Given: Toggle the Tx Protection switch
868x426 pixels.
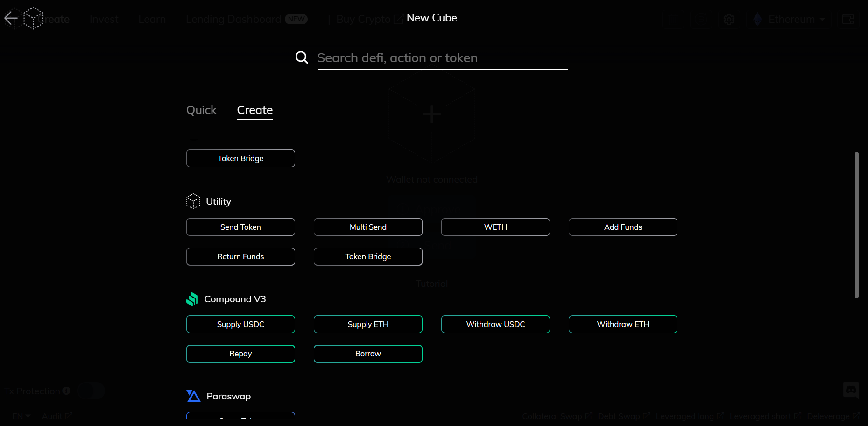Looking at the screenshot, I should click(x=91, y=391).
